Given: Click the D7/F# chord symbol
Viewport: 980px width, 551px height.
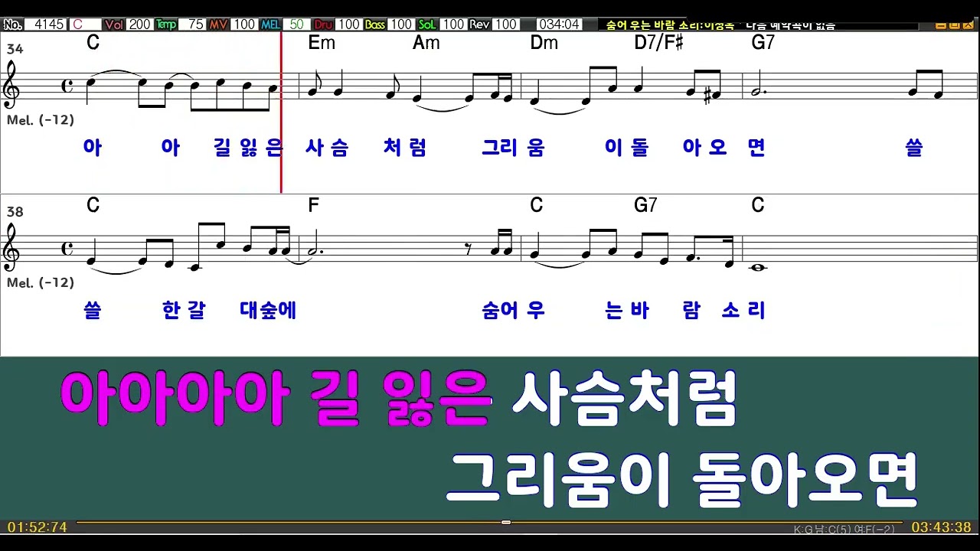Looking at the screenshot, I should [658, 44].
